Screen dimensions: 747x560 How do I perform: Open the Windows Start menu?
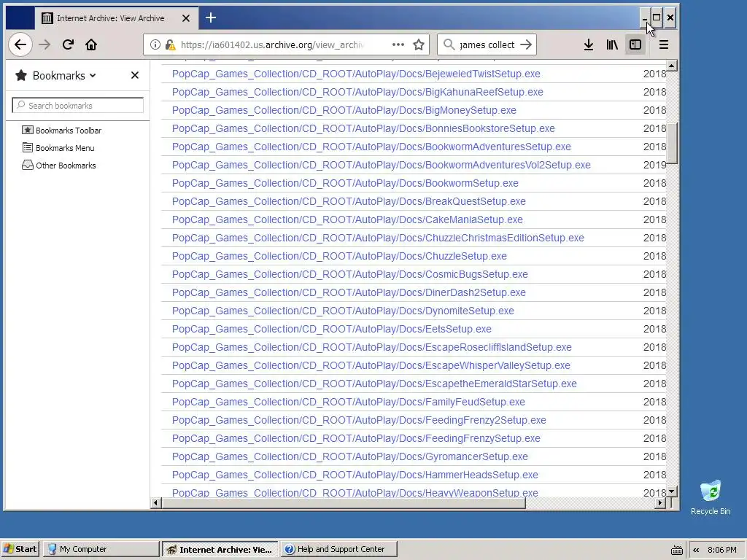click(20, 549)
